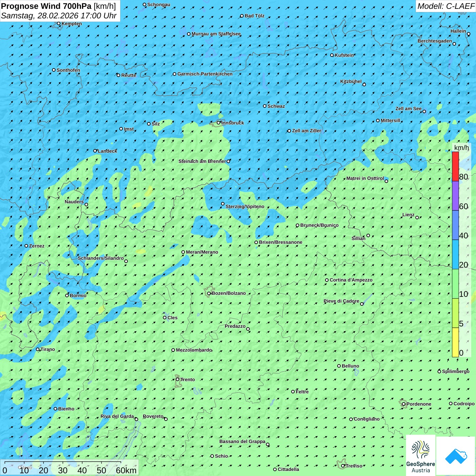Viewport: 476px width, 476px height.
Task: Click the 'Schio' label
Action: (221, 456)
